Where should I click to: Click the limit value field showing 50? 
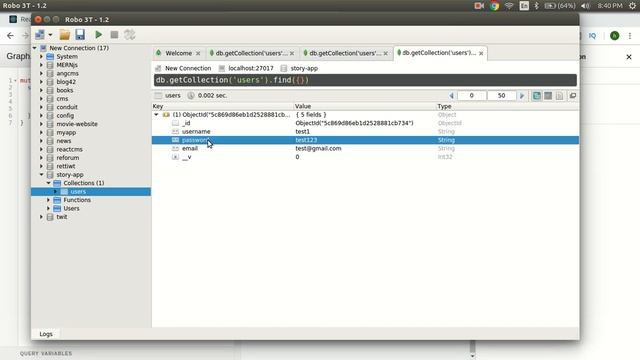click(x=501, y=96)
